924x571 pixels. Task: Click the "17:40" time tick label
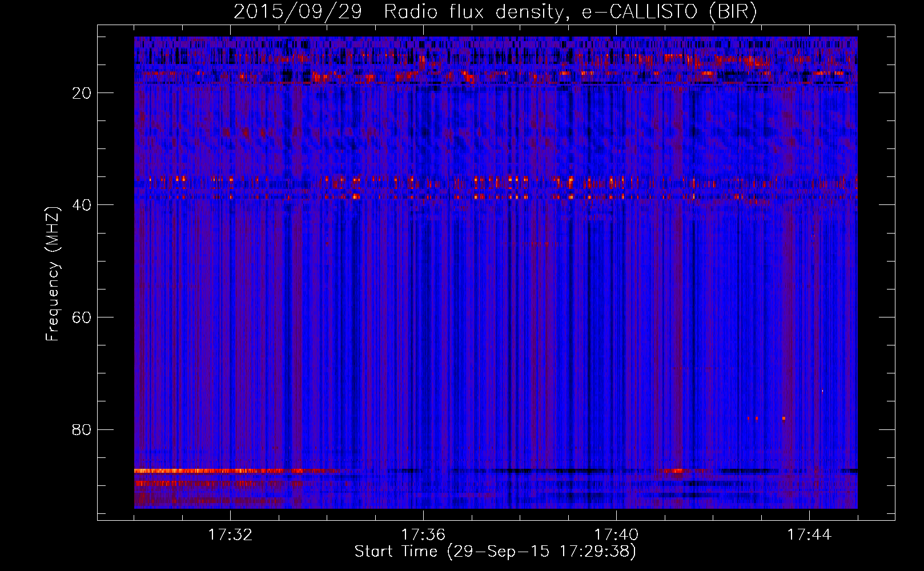point(616,535)
